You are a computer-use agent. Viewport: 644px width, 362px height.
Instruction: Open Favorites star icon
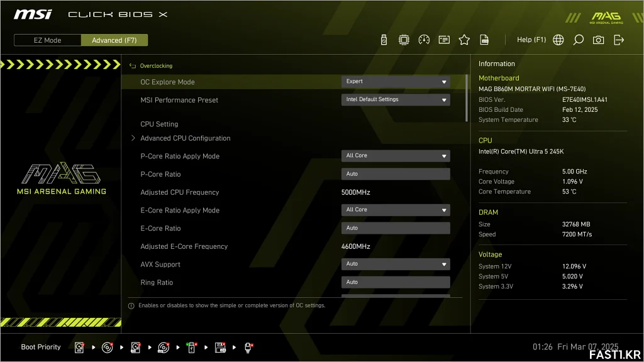pyautogui.click(x=464, y=40)
